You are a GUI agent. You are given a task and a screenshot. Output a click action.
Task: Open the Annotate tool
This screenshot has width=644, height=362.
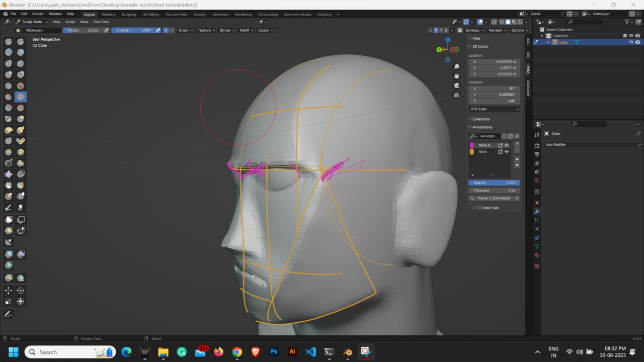[x=8, y=314]
